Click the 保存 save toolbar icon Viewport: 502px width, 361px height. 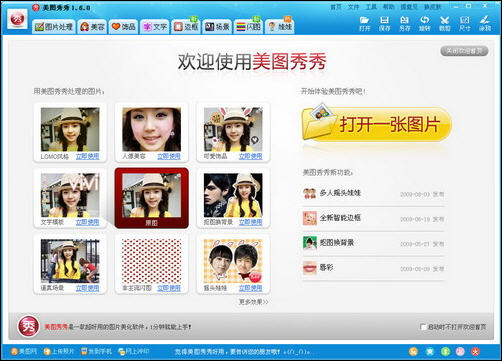pos(384,24)
